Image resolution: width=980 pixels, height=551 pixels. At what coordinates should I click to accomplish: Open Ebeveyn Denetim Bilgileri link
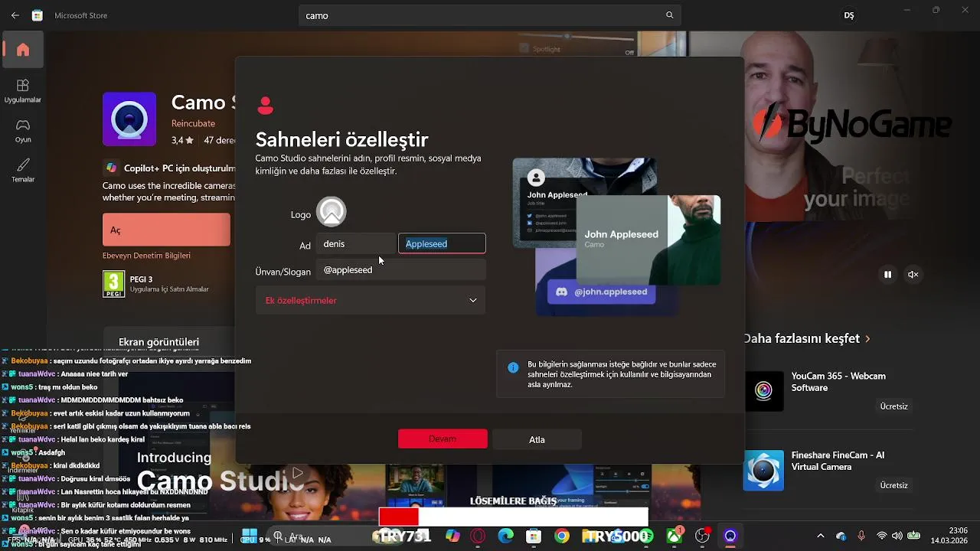pos(146,256)
